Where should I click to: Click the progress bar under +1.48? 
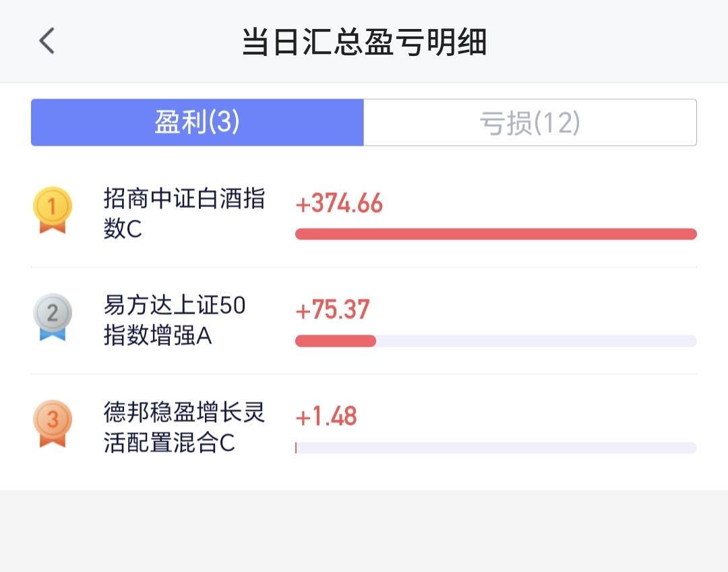point(495,448)
